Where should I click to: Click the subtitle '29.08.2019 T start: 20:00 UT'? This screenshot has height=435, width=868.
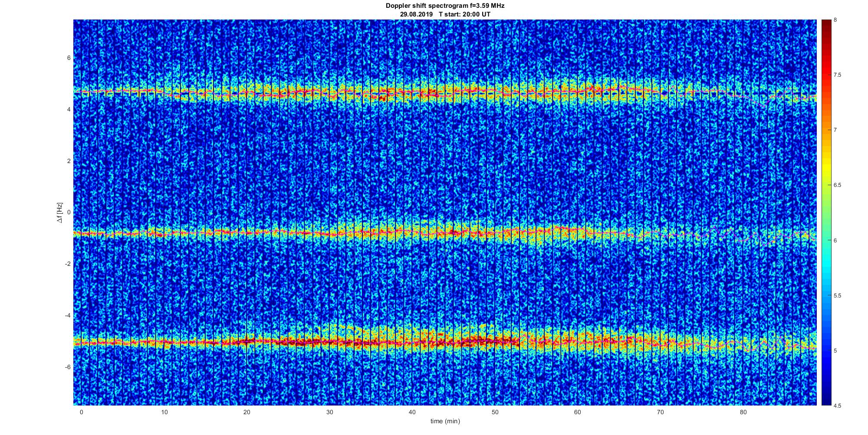(x=445, y=14)
